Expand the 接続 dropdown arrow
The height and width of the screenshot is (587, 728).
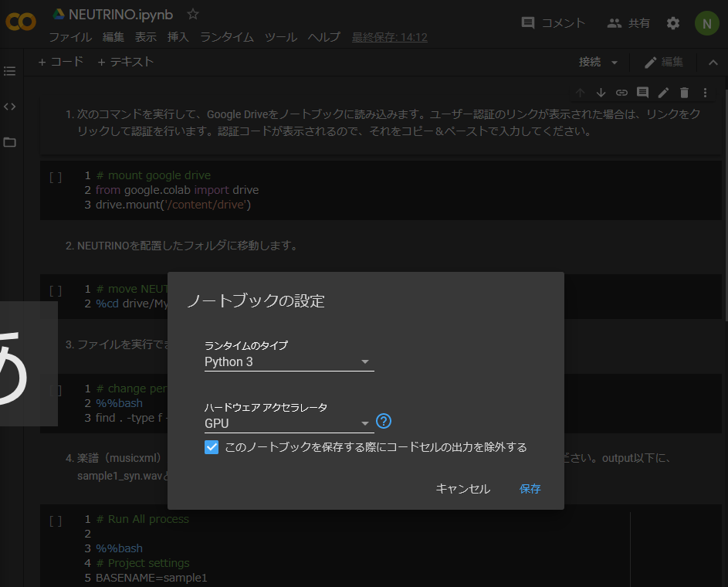615,63
